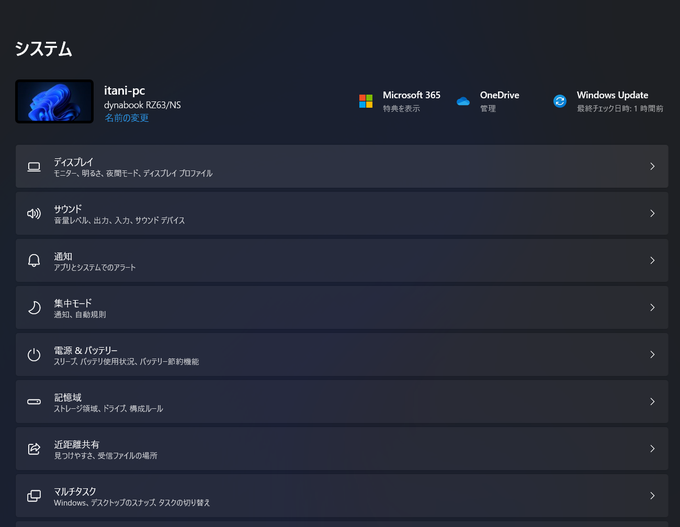Viewport: 680px width, 527px height.
Task: Click the アプリとシステムでのアラート description
Action: point(95,268)
